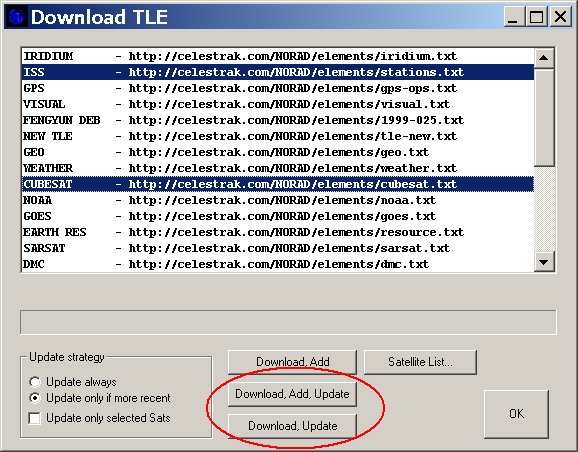Choose the GEO geo.txt entry
This screenshot has width=578, height=452.
tap(278, 152)
